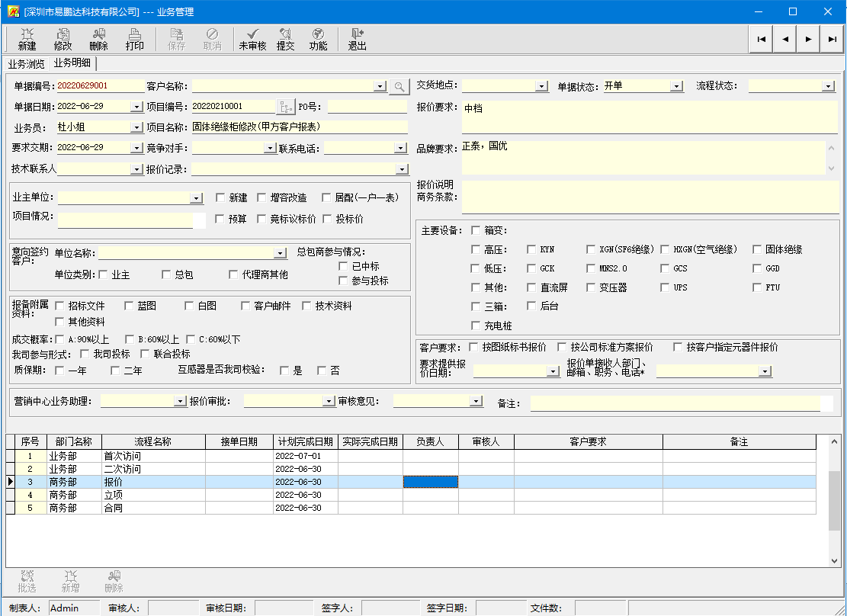Click the 修改 edit icon

pos(63,40)
